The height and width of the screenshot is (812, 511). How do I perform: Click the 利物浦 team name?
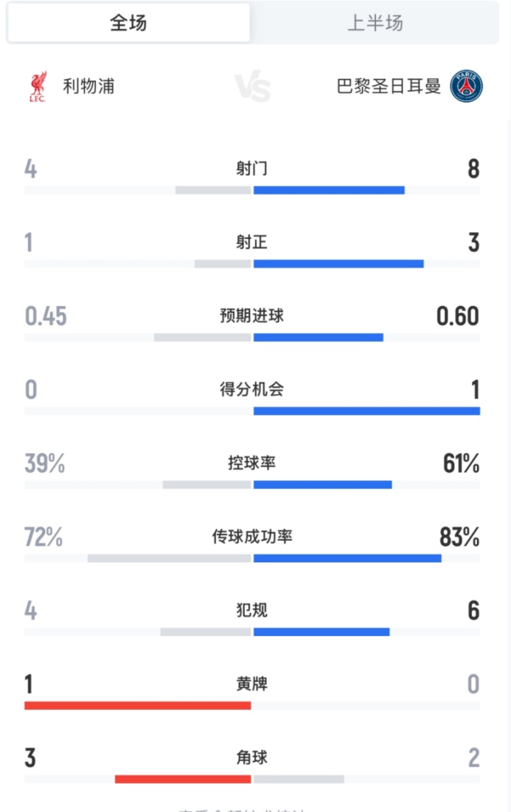89,87
